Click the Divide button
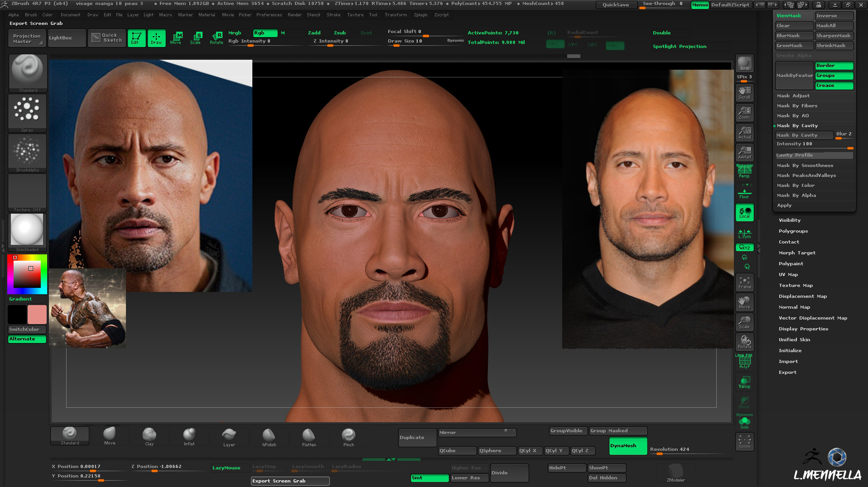The height and width of the screenshot is (487, 868). [x=510, y=473]
